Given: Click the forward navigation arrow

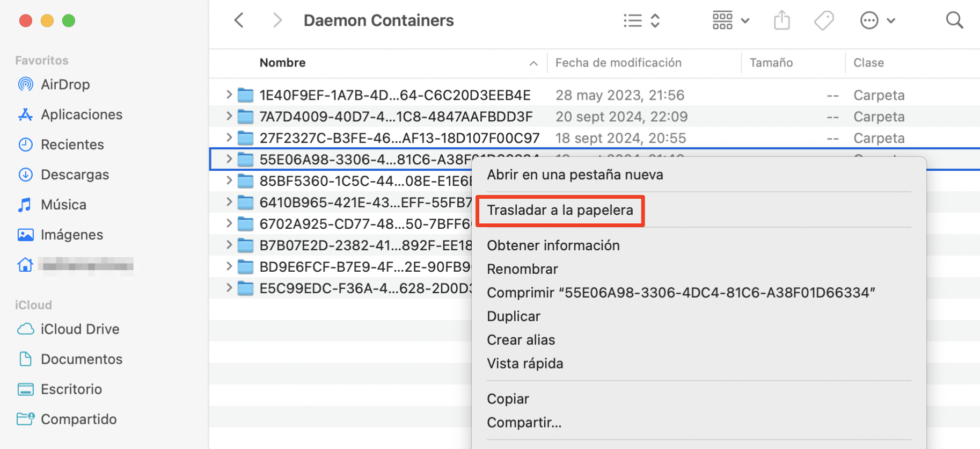Looking at the screenshot, I should 277,20.
